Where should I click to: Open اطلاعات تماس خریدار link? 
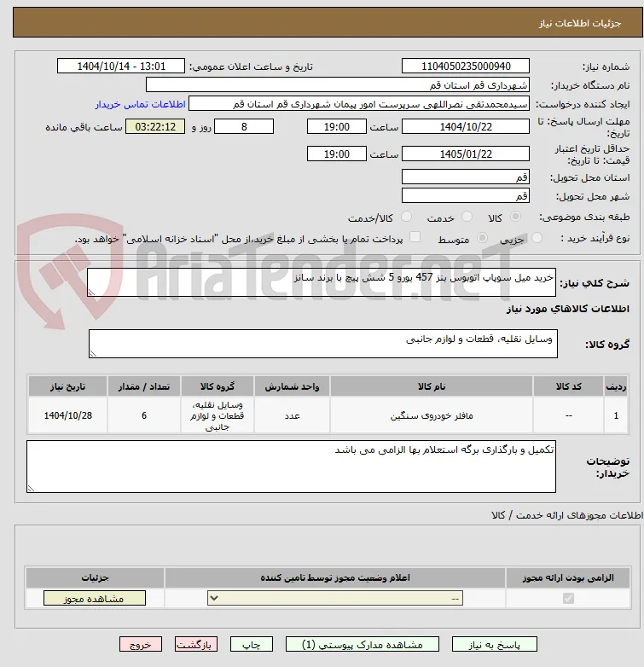[x=141, y=104]
